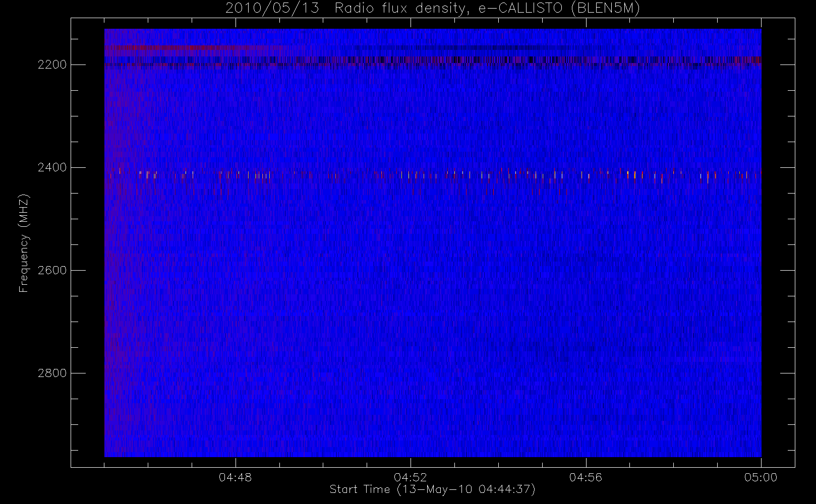
Task: Click the 04:56 time tick label
Action: 586,477
